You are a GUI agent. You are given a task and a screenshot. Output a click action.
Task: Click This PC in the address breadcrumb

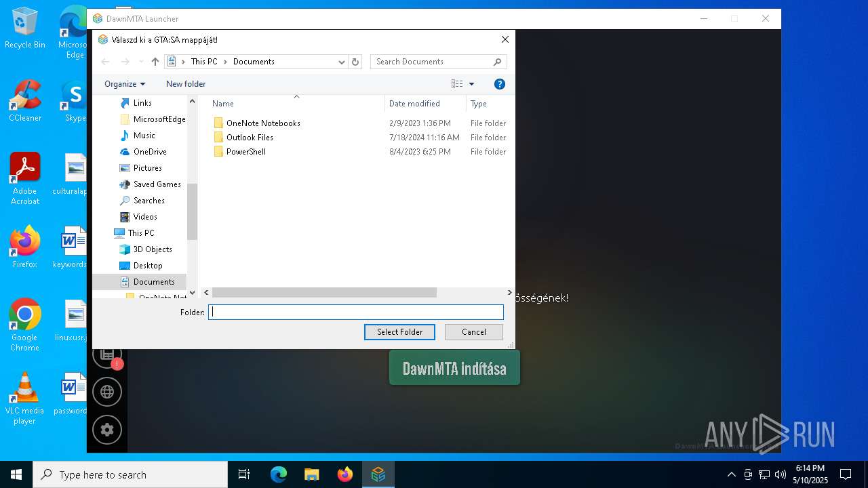tap(204, 62)
